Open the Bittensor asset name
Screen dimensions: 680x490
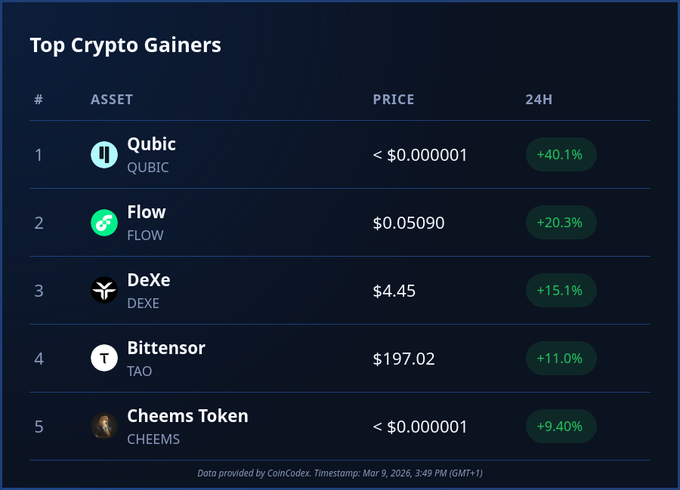(166, 348)
